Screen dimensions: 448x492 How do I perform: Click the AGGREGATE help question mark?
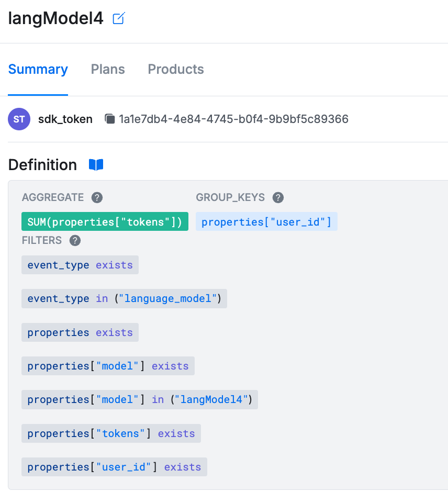pos(97,198)
